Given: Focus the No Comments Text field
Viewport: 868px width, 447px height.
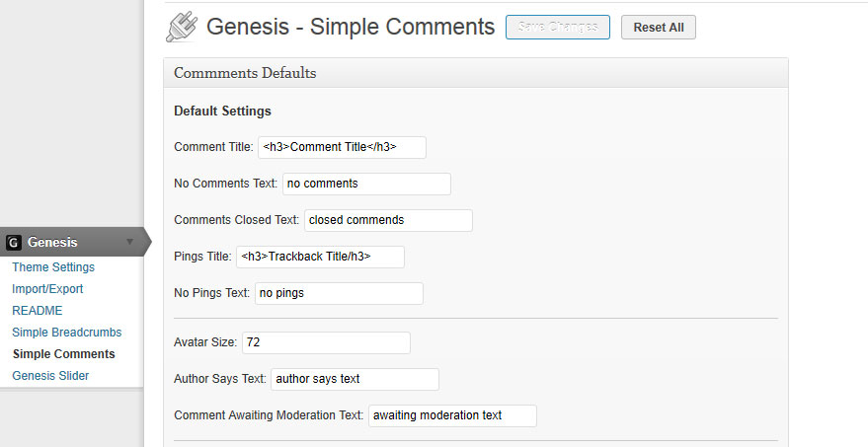Looking at the screenshot, I should 366,184.
